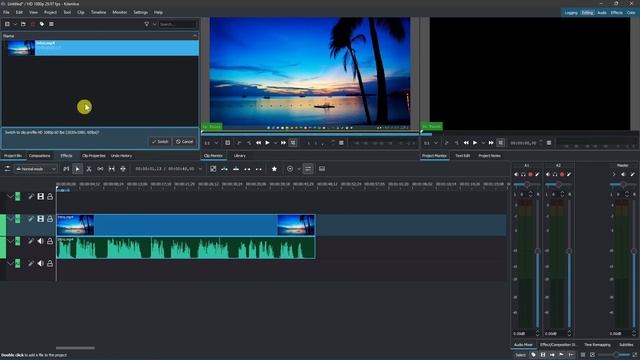Click the flag icon in the status bar
This screenshot has height=360, width=640.
click(562, 355)
